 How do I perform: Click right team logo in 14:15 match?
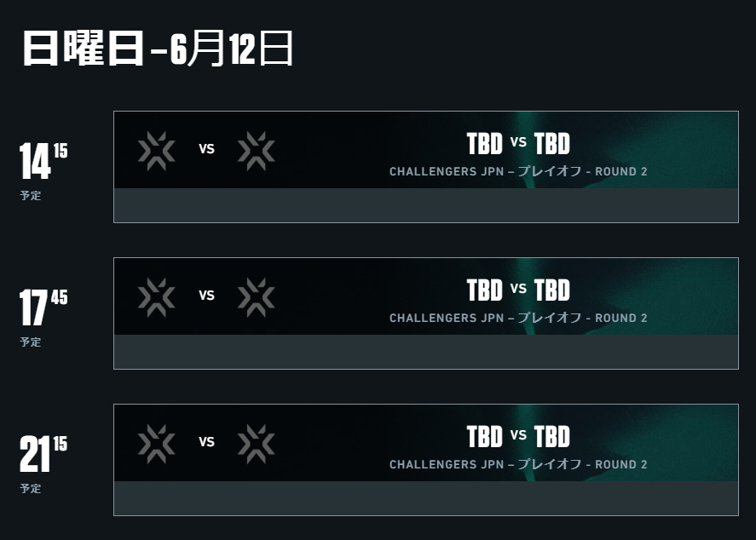(256, 151)
